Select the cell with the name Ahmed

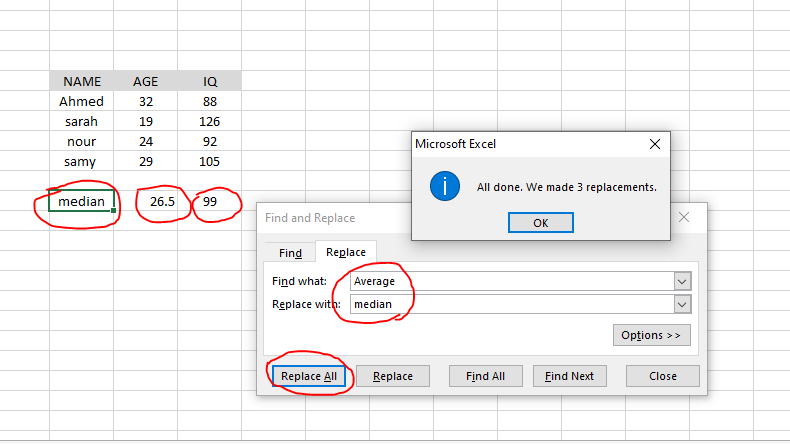tap(81, 101)
